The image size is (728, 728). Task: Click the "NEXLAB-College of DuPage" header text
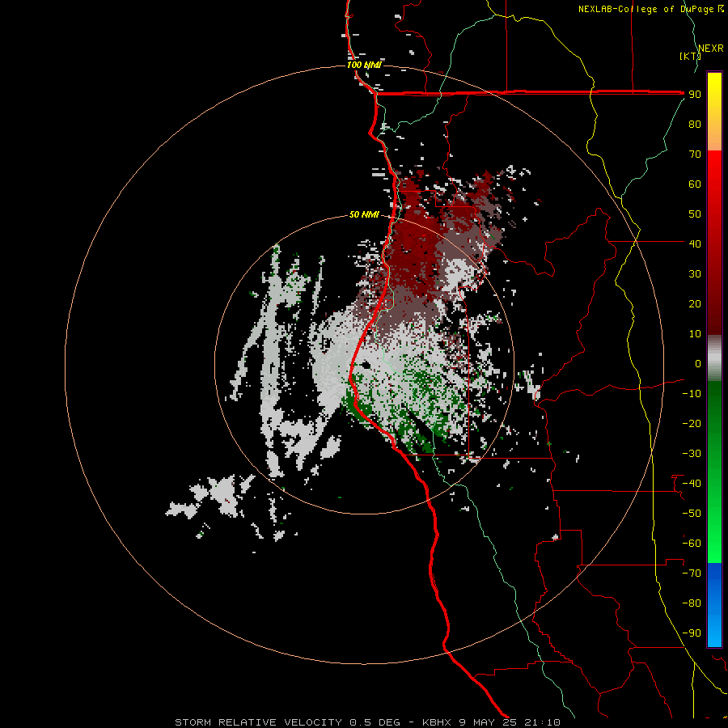click(x=645, y=9)
